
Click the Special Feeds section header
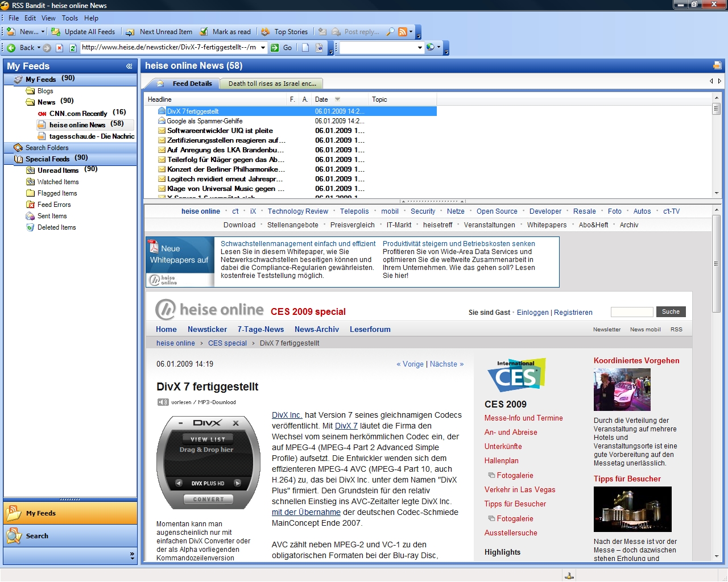pos(70,159)
